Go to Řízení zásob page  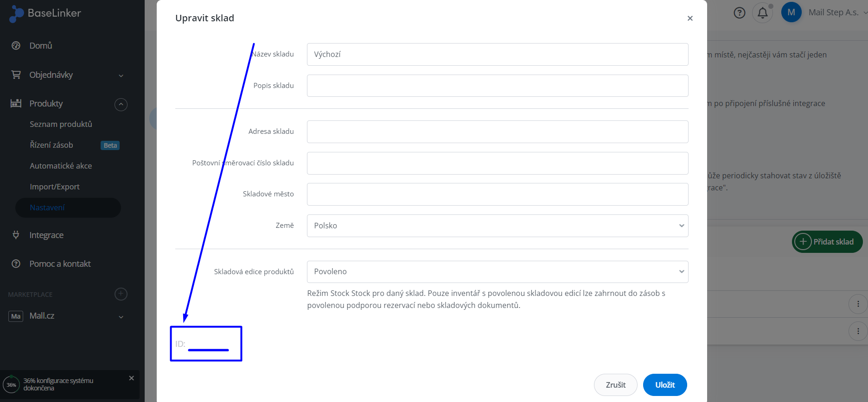(51, 145)
